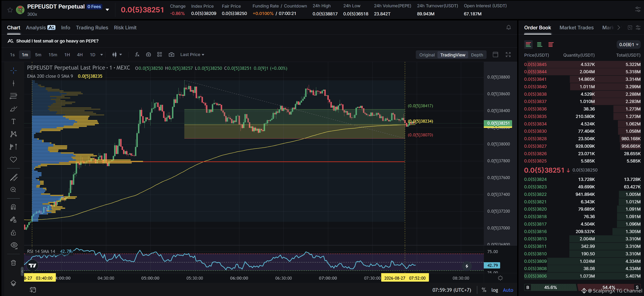Switch to the Market Trades tab
This screenshot has height=296, width=644.
pos(576,28)
